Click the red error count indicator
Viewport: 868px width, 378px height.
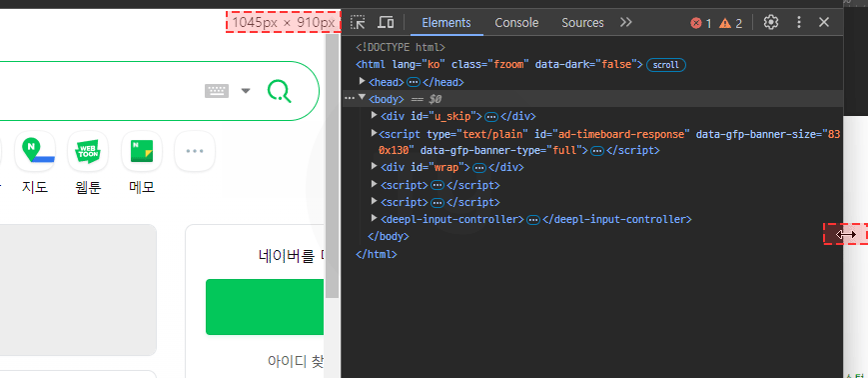[701, 23]
